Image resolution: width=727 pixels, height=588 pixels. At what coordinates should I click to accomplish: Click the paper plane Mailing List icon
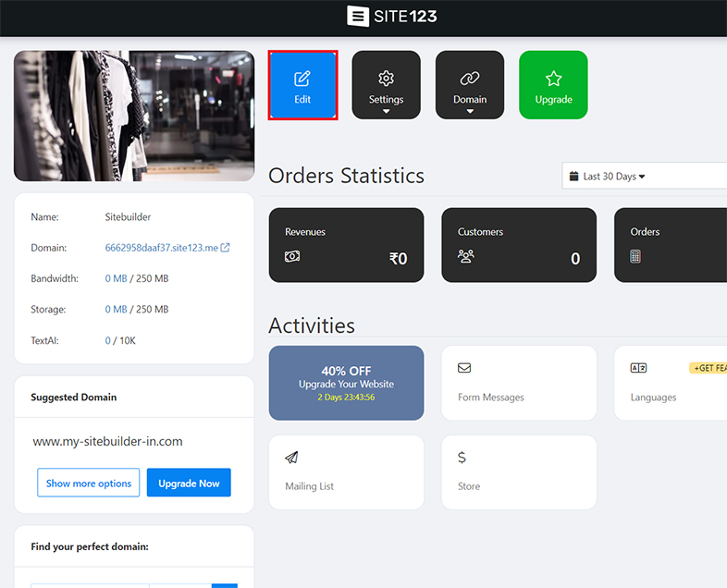[291, 458]
